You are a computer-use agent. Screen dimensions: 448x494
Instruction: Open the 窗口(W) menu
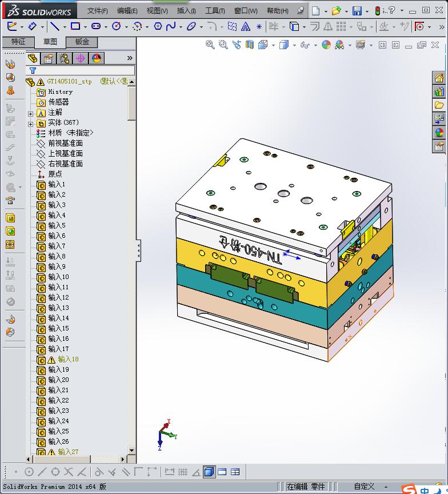pos(246,11)
